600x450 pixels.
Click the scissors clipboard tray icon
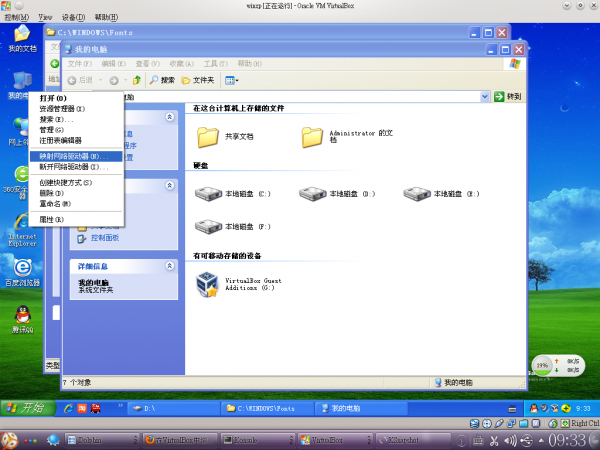click(494, 441)
